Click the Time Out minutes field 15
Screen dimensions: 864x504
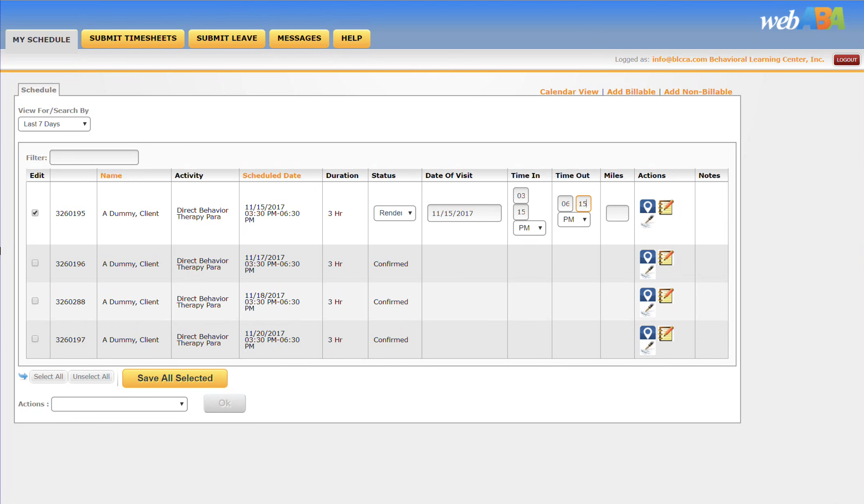point(583,204)
